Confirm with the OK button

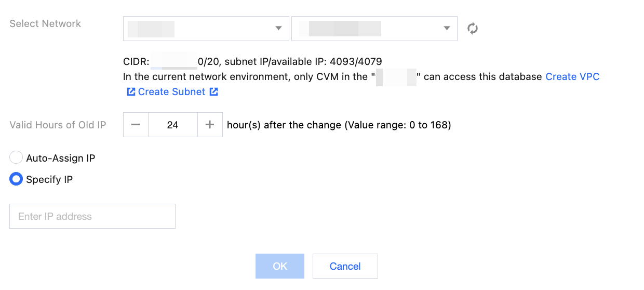tap(280, 266)
